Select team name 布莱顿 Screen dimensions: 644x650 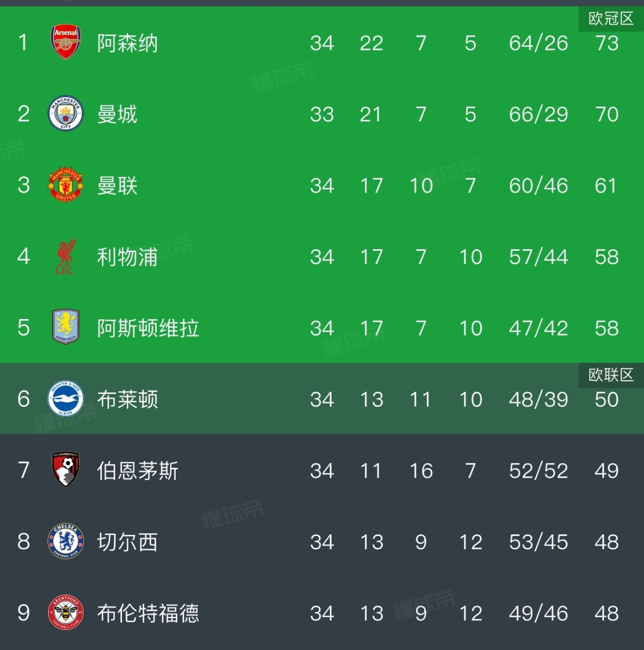(127, 399)
